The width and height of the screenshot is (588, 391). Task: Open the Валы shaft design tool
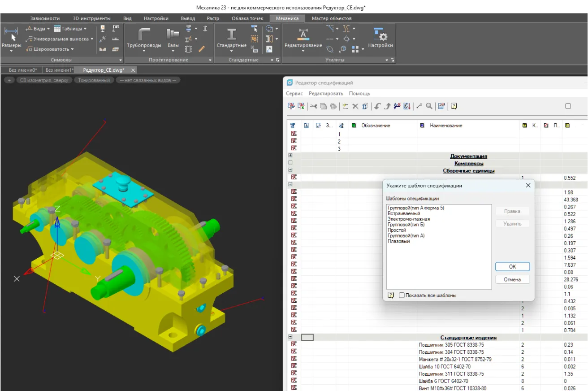[173, 35]
